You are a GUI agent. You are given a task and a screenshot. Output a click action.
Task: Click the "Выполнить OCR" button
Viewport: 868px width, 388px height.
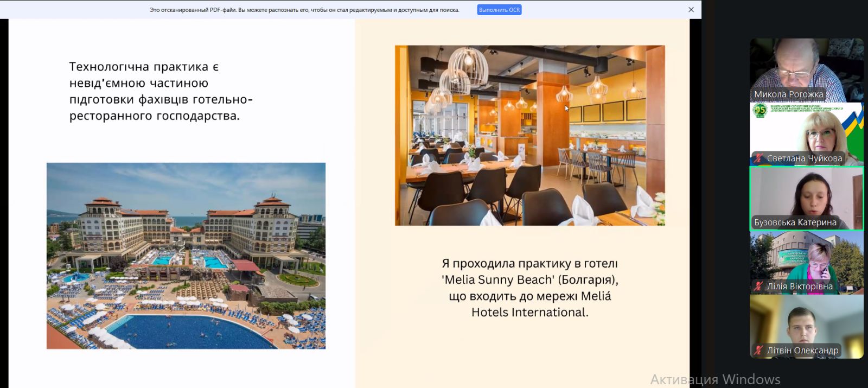tap(499, 10)
